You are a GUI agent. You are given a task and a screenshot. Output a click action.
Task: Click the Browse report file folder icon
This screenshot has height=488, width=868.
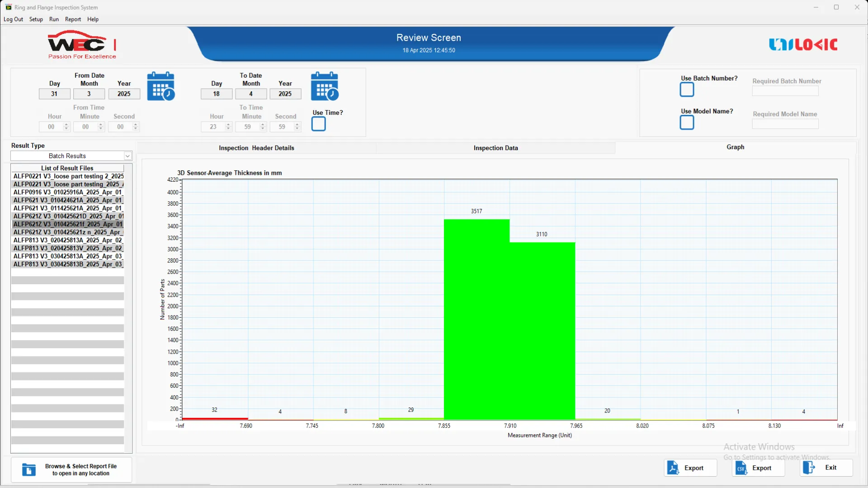click(29, 470)
